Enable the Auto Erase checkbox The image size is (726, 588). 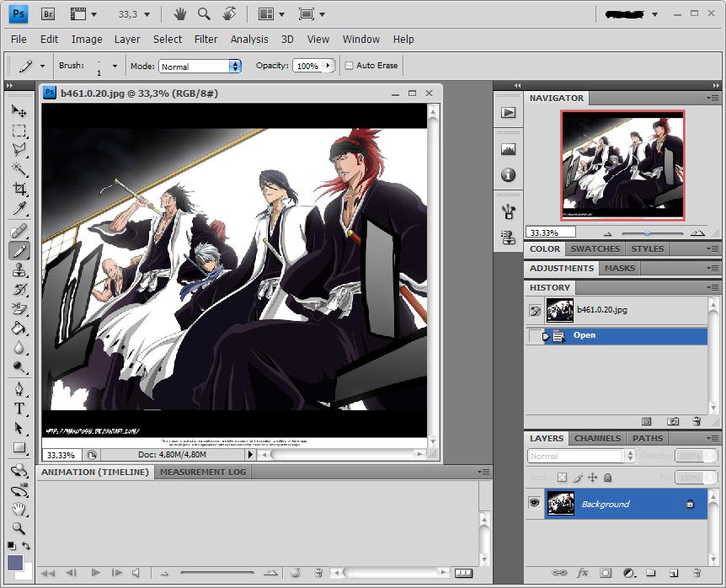coord(350,66)
